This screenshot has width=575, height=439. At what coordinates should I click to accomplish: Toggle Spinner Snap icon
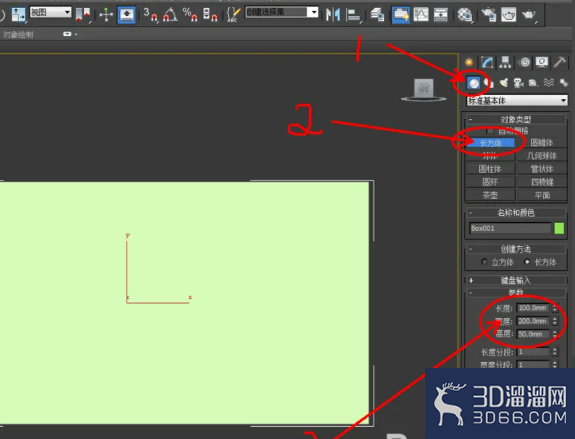[x=210, y=15]
